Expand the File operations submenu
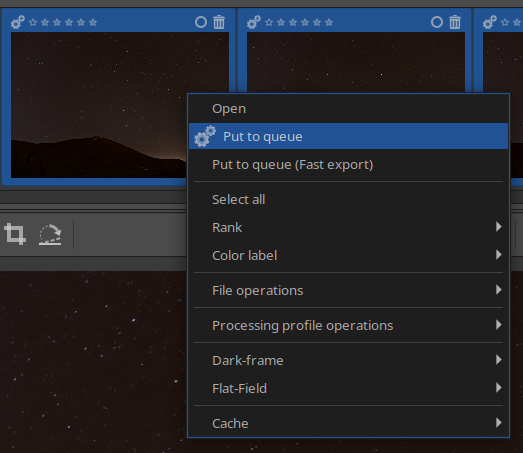Viewport: 523px width, 453px height. coord(348,290)
